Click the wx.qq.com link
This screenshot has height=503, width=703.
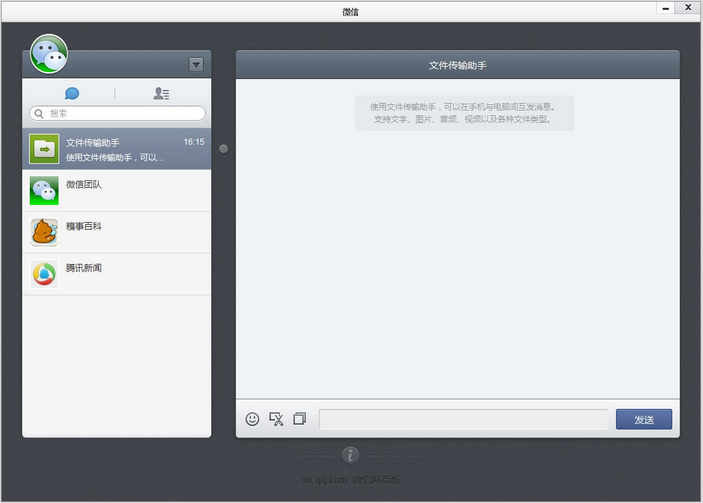pos(324,480)
